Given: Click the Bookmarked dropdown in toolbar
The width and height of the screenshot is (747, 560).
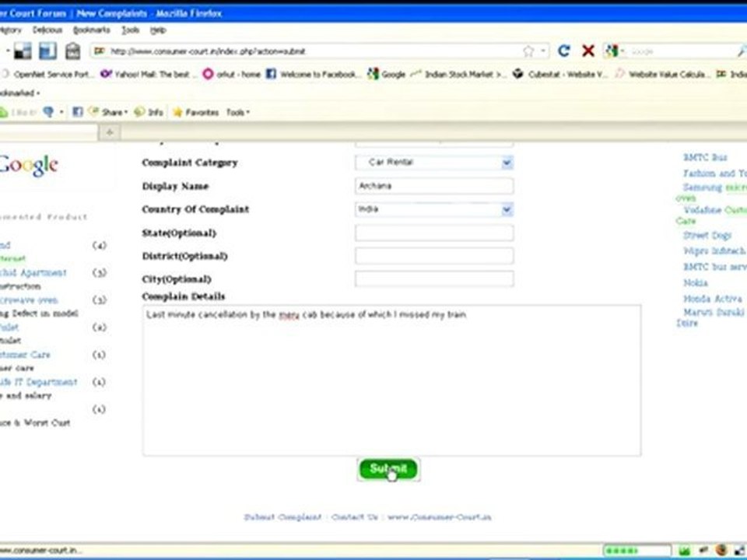Looking at the screenshot, I should click(x=19, y=93).
